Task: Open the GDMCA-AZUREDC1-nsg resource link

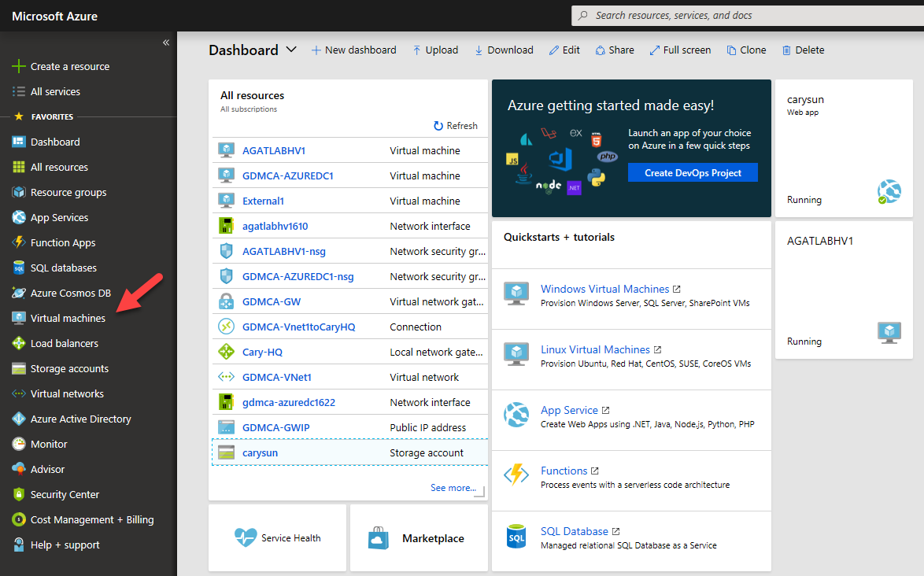Action: pyautogui.click(x=298, y=276)
